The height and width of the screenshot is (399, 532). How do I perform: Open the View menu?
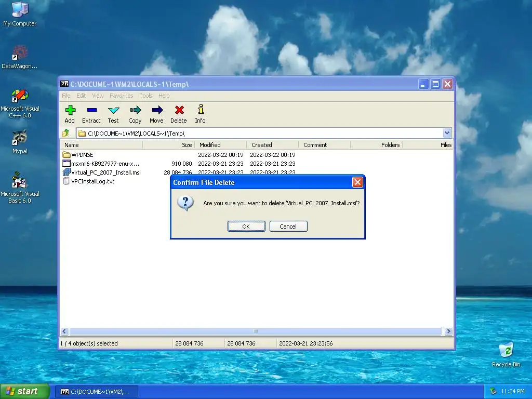click(98, 96)
